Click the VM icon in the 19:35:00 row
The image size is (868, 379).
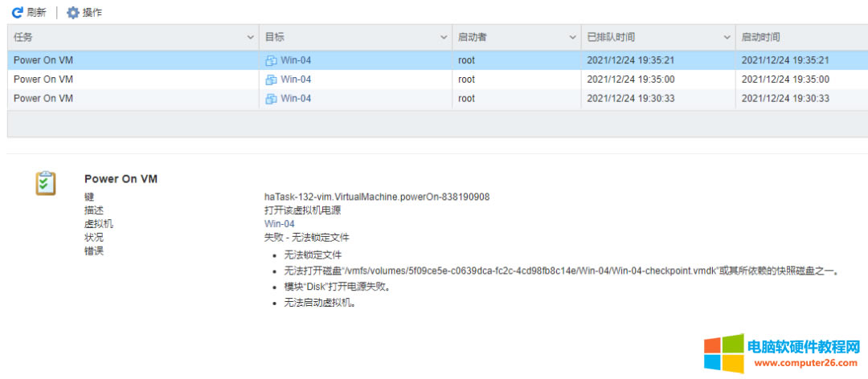[x=272, y=79]
